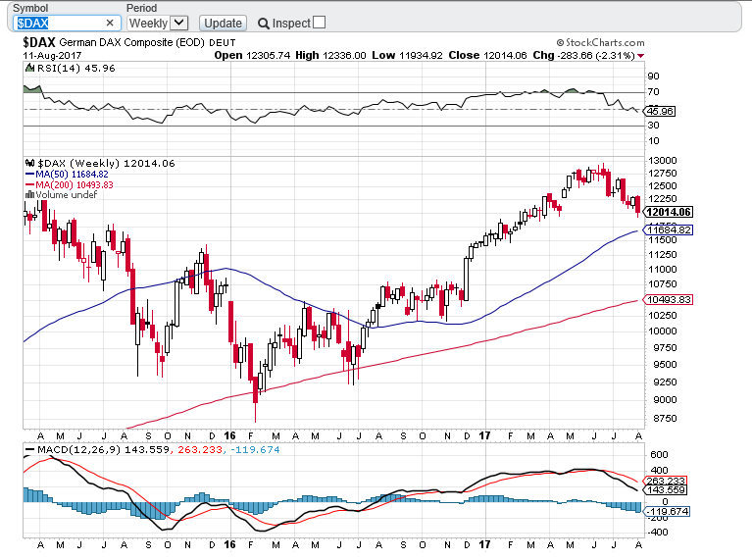The height and width of the screenshot is (560, 752).
Task: Click the RSI 30 level label
Action: coord(653,126)
